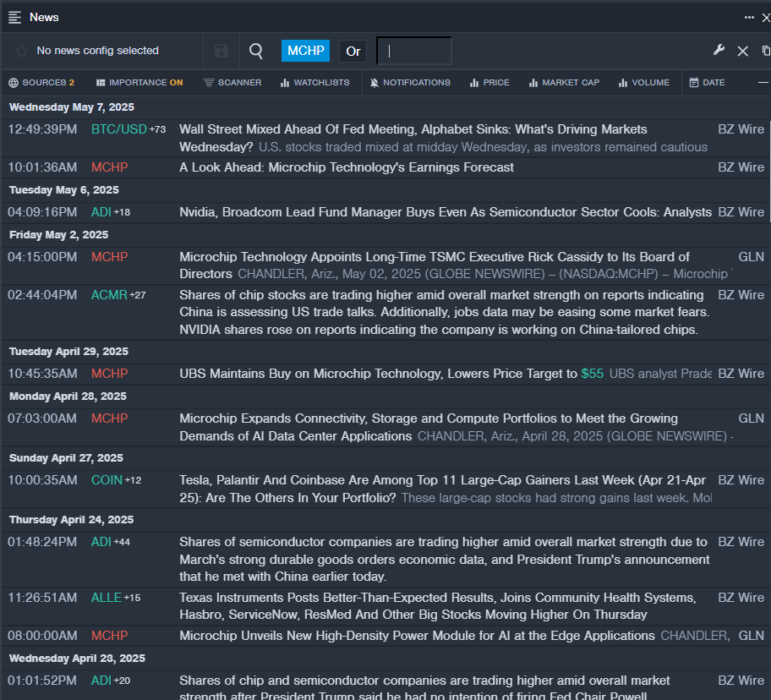
Task: Click the +12 count beside COIN
Action: click(x=134, y=480)
